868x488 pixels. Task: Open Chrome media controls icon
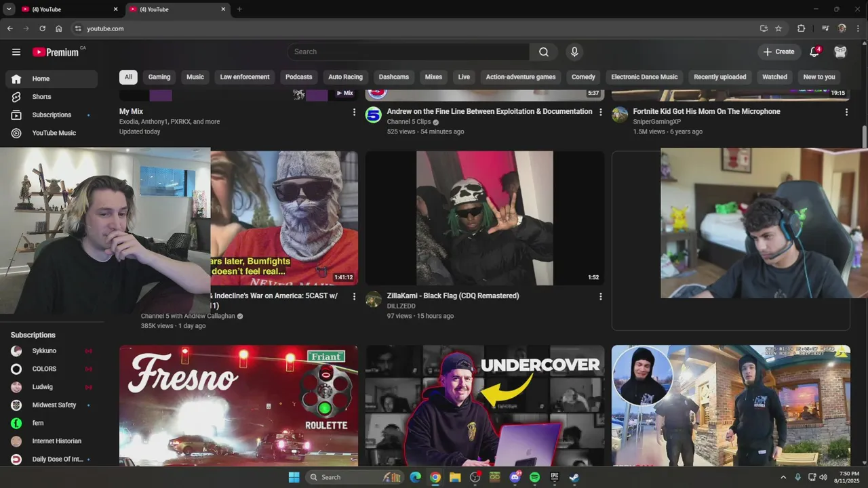pyautogui.click(x=825, y=28)
